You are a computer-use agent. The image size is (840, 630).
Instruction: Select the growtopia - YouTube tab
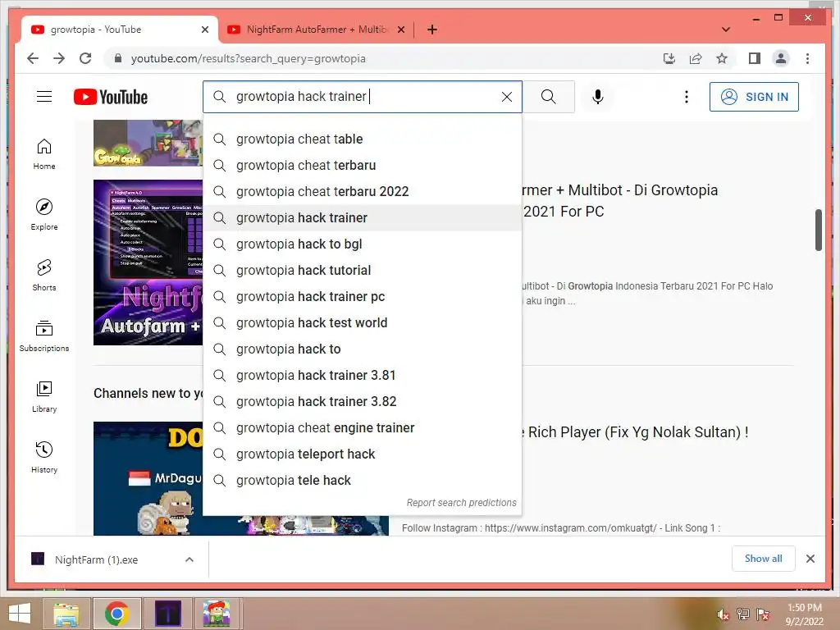pyautogui.click(x=119, y=30)
